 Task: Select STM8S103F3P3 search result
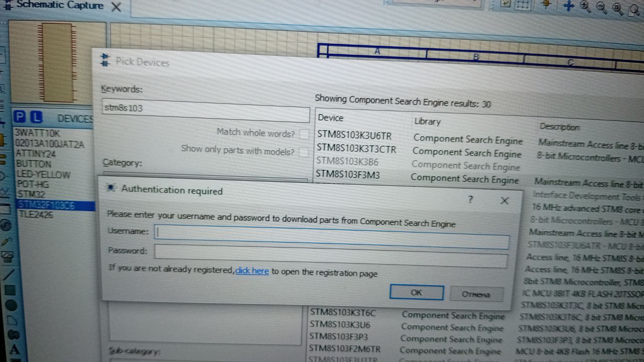(x=339, y=336)
